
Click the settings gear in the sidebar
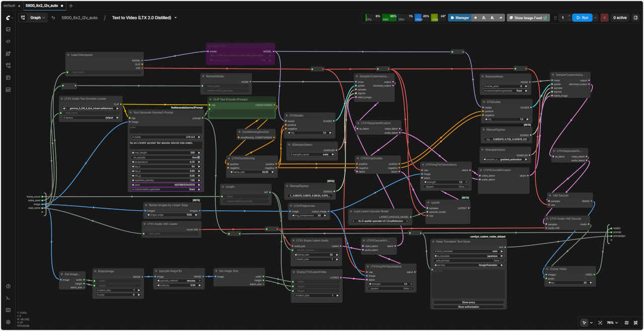pos(8,322)
